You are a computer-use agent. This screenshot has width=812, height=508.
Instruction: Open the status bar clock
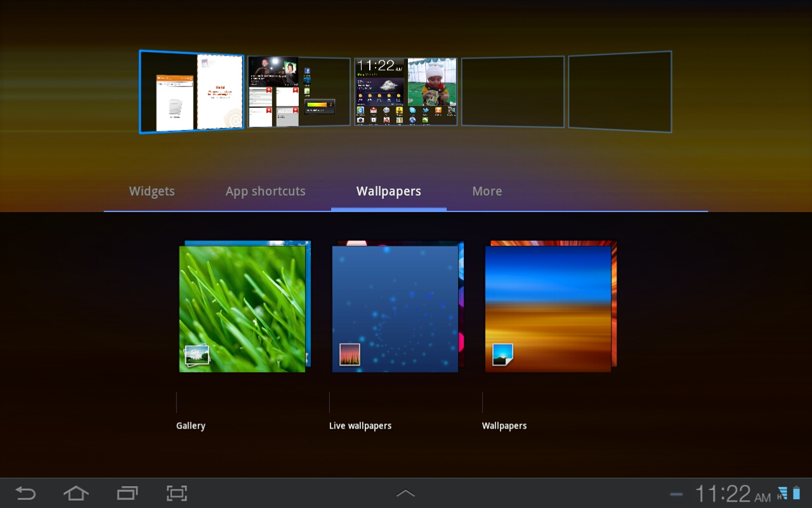point(732,493)
